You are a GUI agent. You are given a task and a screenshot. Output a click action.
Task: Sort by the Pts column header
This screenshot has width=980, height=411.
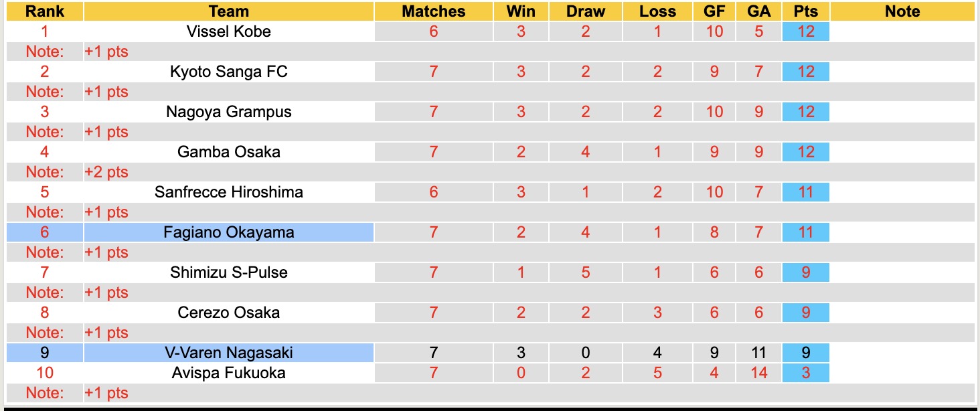tap(805, 11)
